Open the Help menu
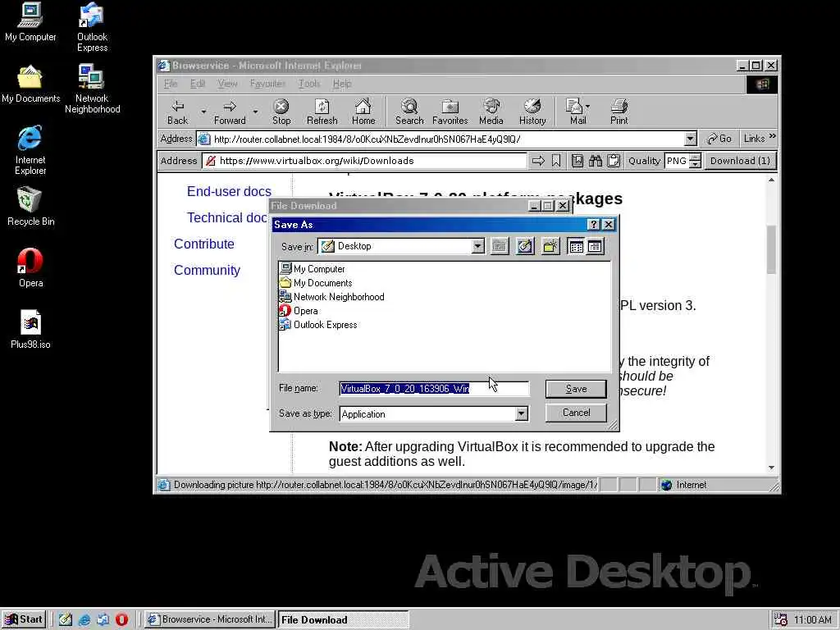Viewport: 840px width, 630px height. 342,84
